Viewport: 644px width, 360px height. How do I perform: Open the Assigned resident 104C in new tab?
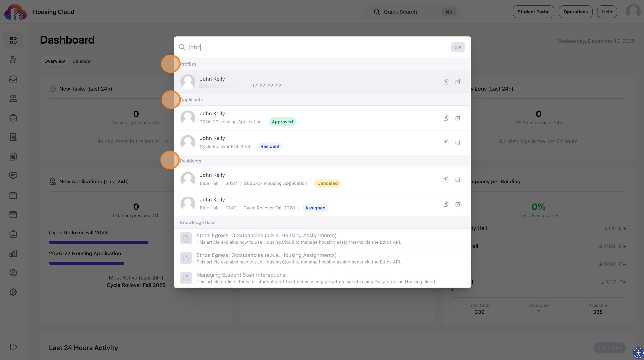pos(458,204)
